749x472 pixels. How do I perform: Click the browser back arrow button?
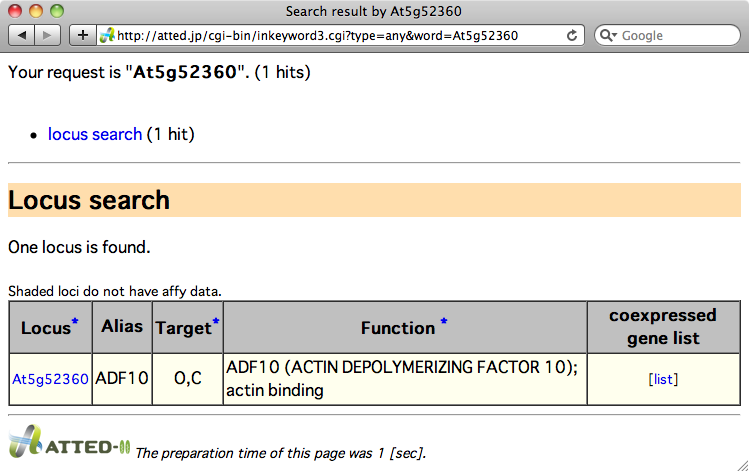coord(23,35)
